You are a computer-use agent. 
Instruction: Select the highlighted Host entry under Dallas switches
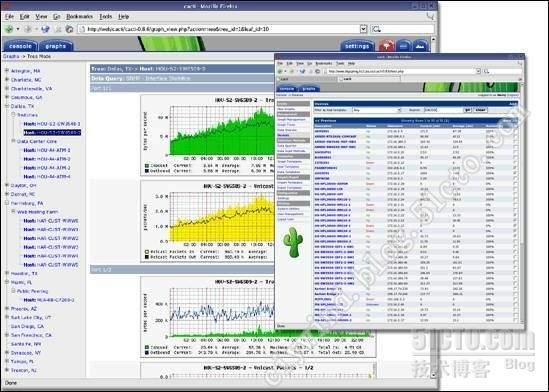(52, 132)
